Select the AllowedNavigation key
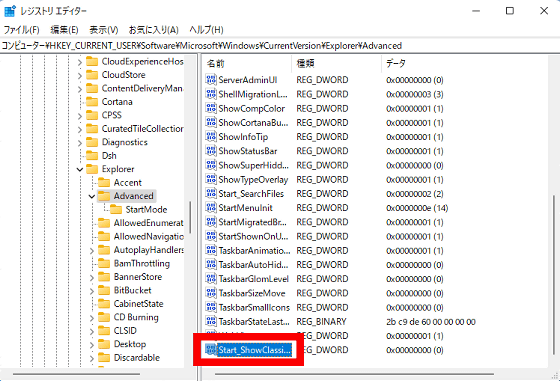This screenshot has width=560, height=381. coord(148,236)
